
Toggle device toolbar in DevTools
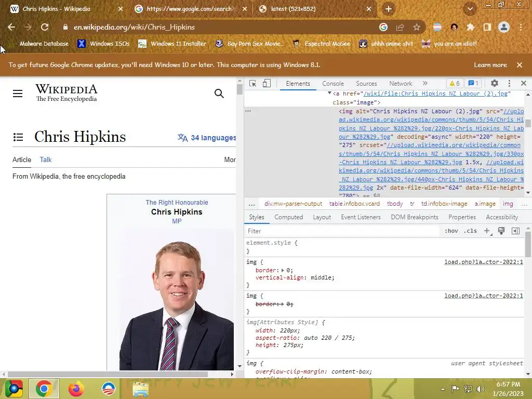click(267, 84)
